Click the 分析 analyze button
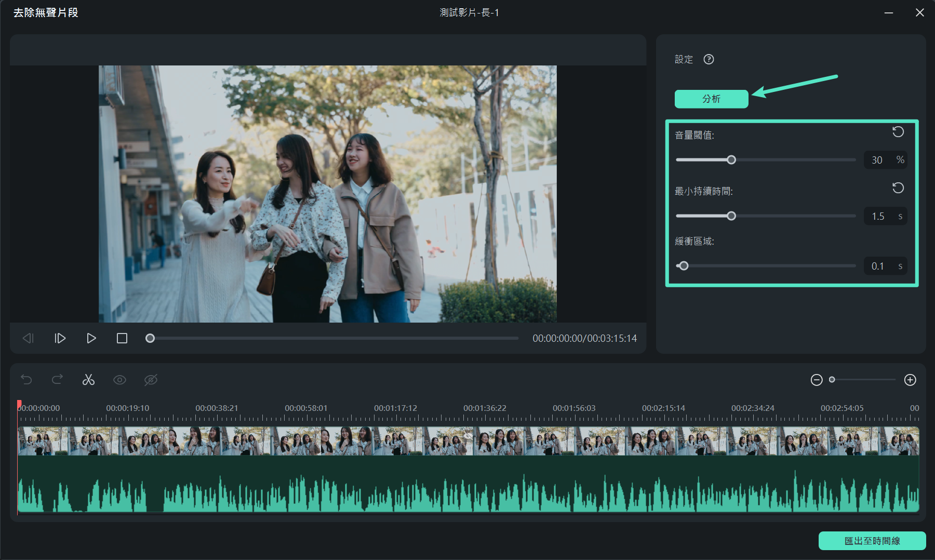 711,99
